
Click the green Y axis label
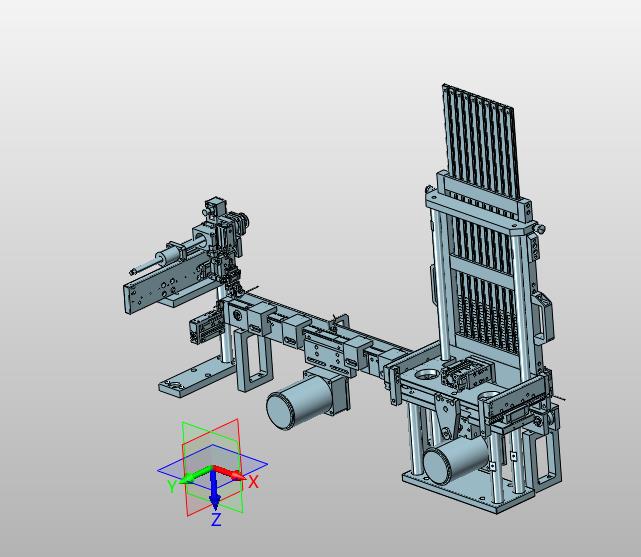tap(172, 486)
